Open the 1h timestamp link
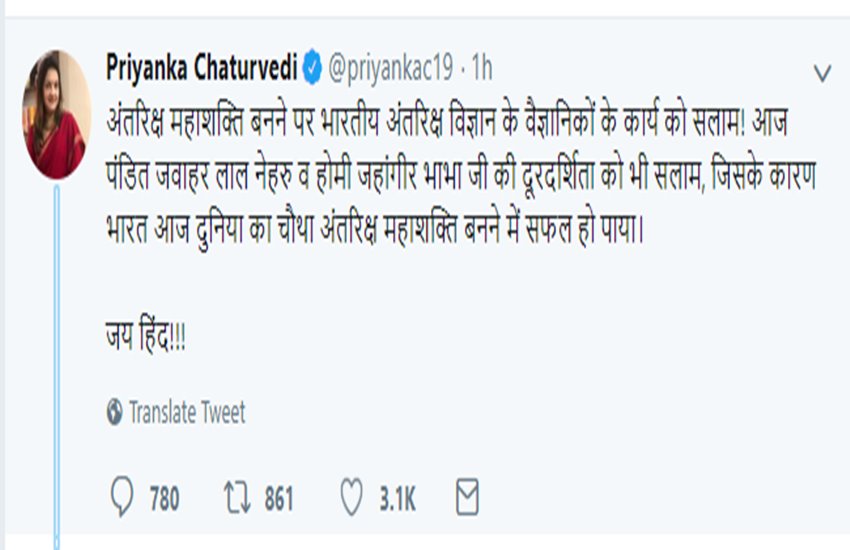This screenshot has width=850, height=550. pyautogui.click(x=481, y=69)
